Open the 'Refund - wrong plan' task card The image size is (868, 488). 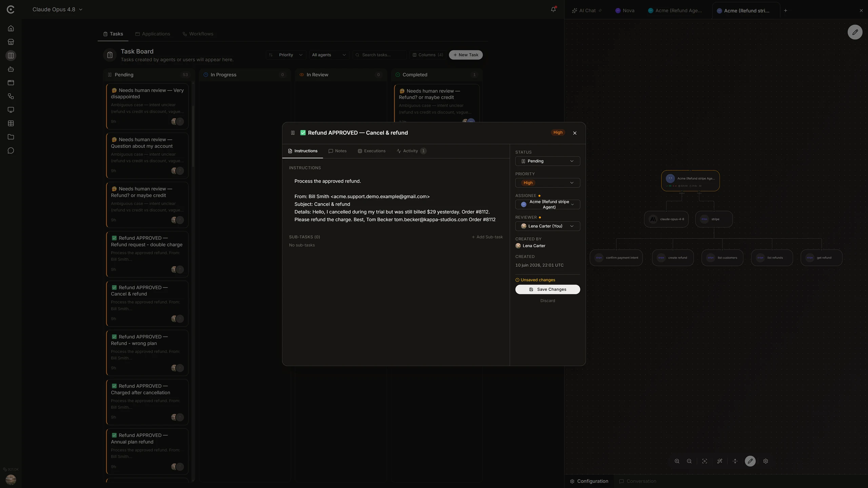(x=147, y=352)
